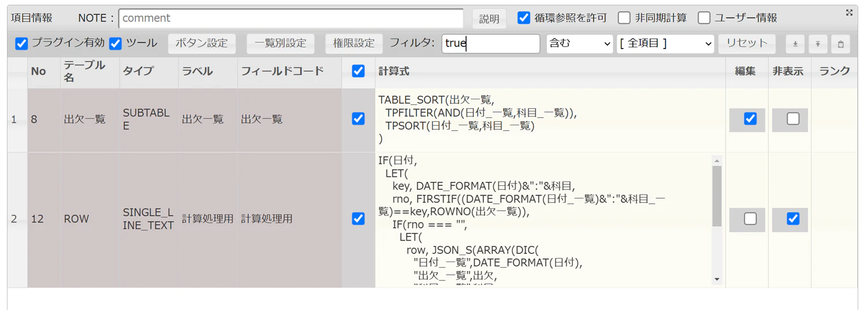Toggle ツール checkbox
Image resolution: width=868 pixels, height=310 pixels.
(115, 43)
